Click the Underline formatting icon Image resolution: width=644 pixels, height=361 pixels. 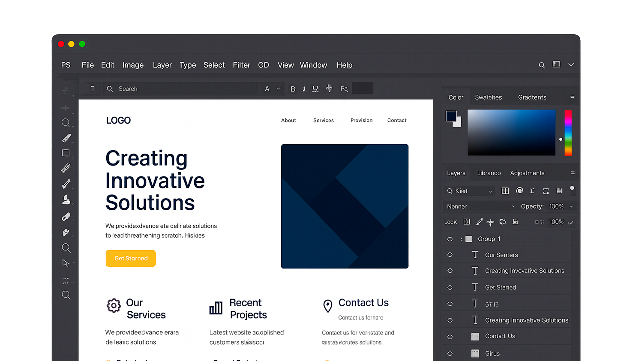(x=315, y=89)
